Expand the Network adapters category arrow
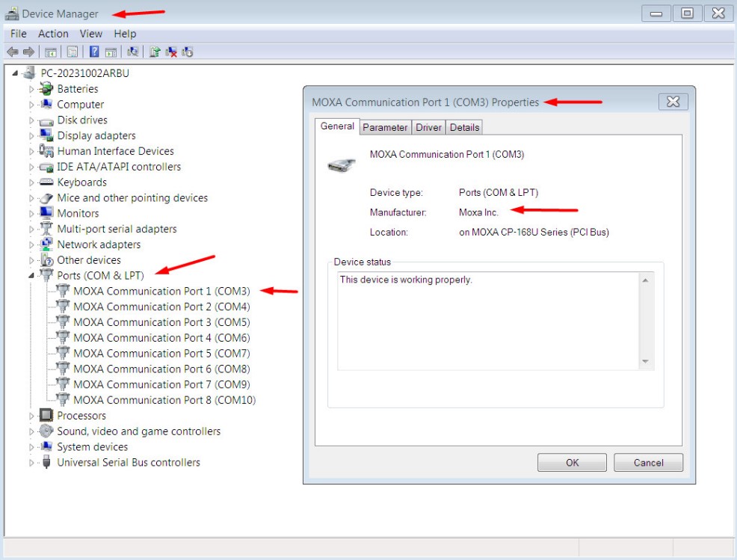Image resolution: width=737 pixels, height=560 pixels. [31, 244]
